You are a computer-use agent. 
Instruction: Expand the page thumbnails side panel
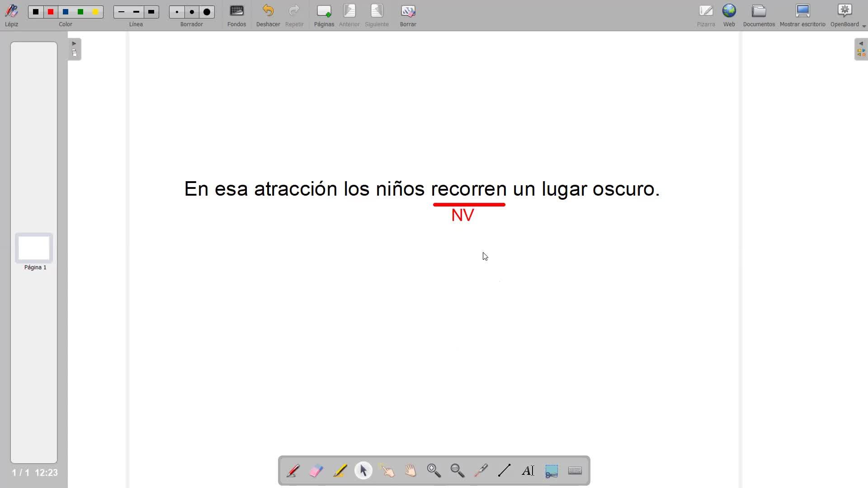[75, 49]
